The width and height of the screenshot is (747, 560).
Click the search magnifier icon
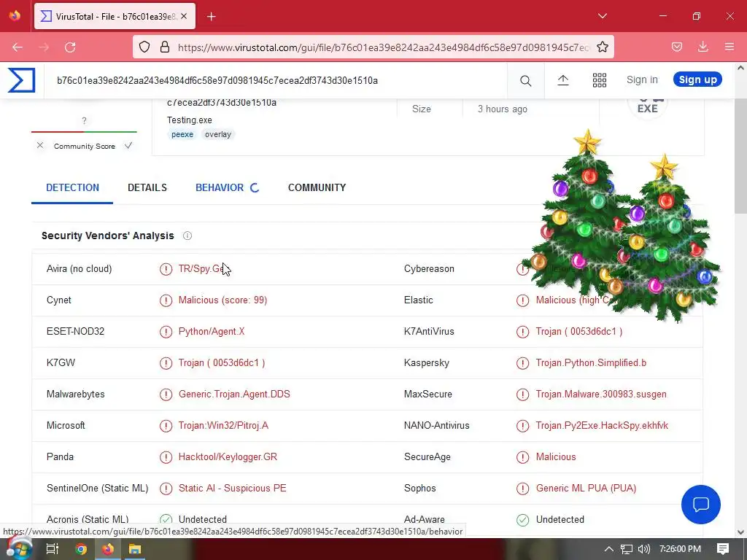525,80
